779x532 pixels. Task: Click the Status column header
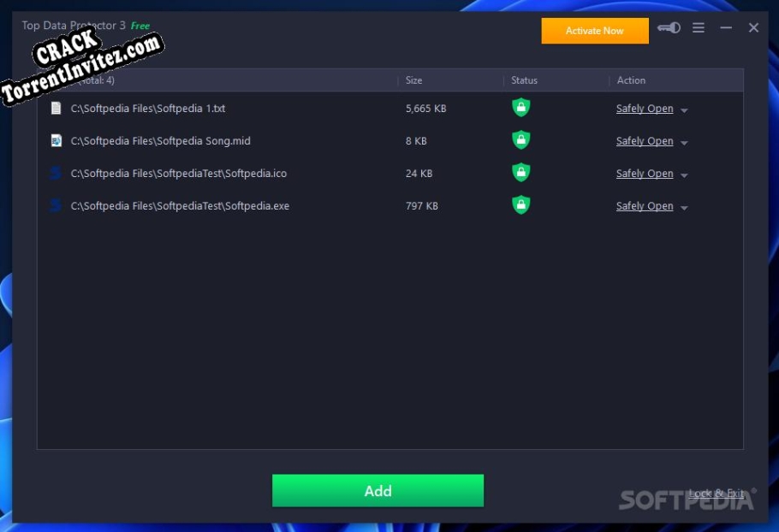(522, 80)
